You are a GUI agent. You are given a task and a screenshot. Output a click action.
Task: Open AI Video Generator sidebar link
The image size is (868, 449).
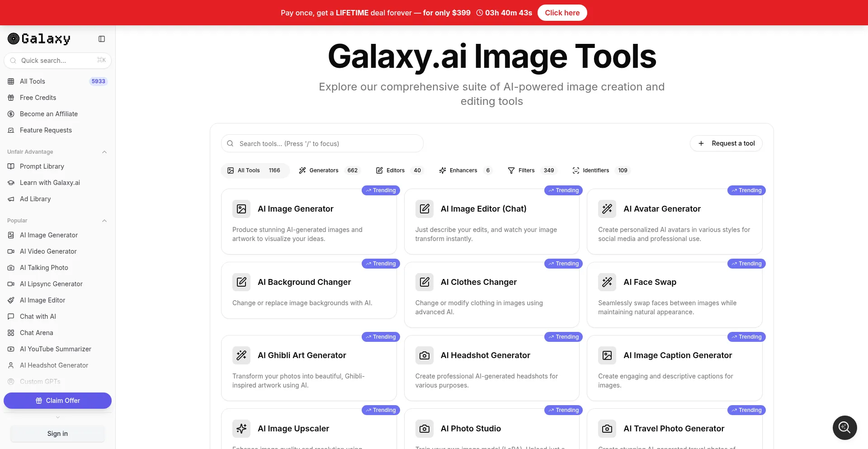pos(48,251)
